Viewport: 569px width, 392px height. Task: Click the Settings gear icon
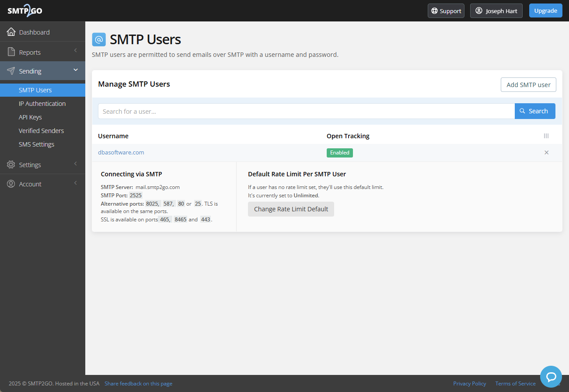click(11, 164)
